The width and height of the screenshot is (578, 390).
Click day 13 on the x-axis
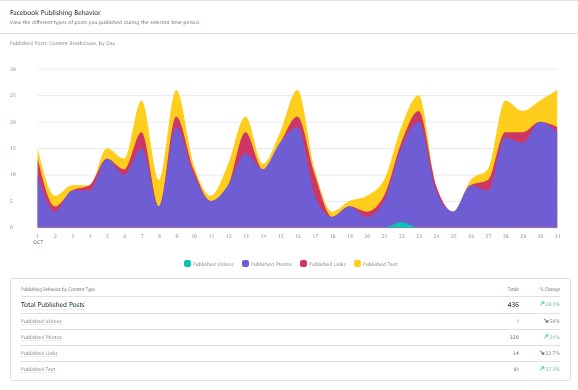246,236
